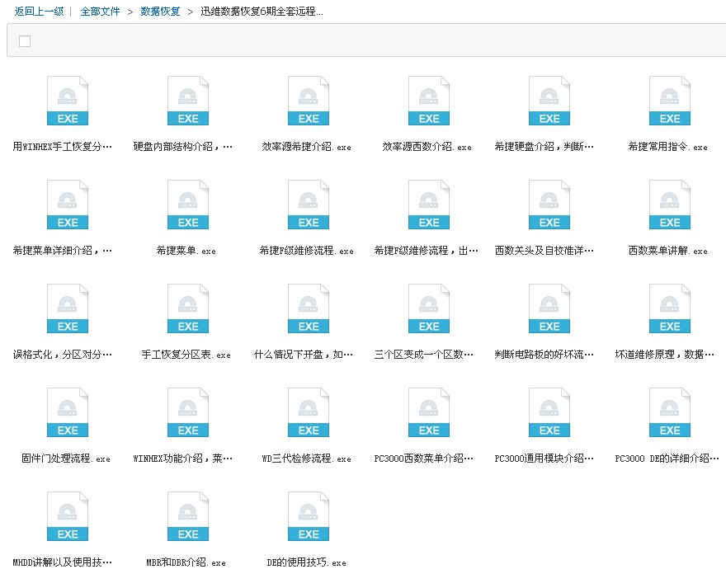726x588 pixels.
Task: Select 硬盘内部结构介绍 EXE file icon
Action: coord(188,101)
